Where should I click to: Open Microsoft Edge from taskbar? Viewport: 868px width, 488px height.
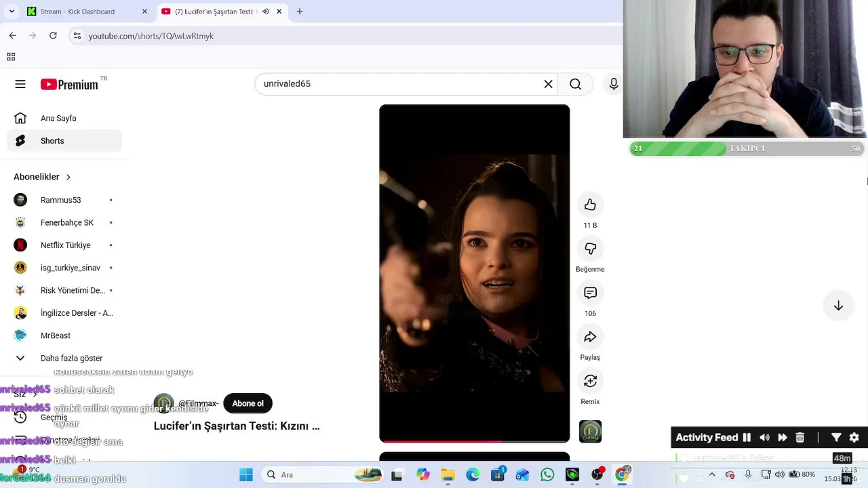pyautogui.click(x=473, y=475)
